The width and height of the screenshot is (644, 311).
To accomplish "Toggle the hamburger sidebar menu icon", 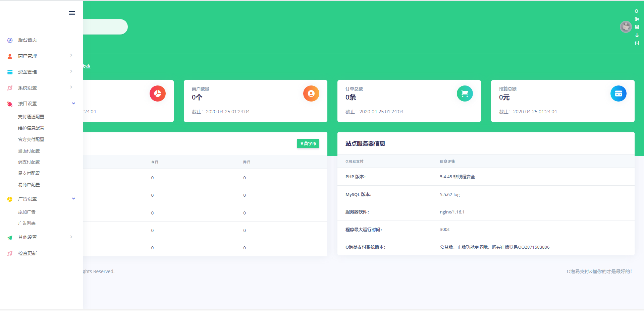I will pos(72,13).
